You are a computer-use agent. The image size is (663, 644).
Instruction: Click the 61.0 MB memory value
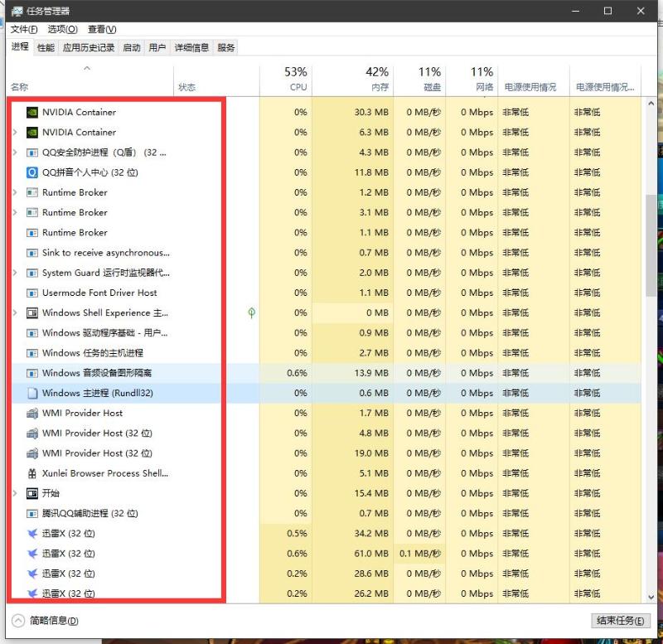coord(371,554)
